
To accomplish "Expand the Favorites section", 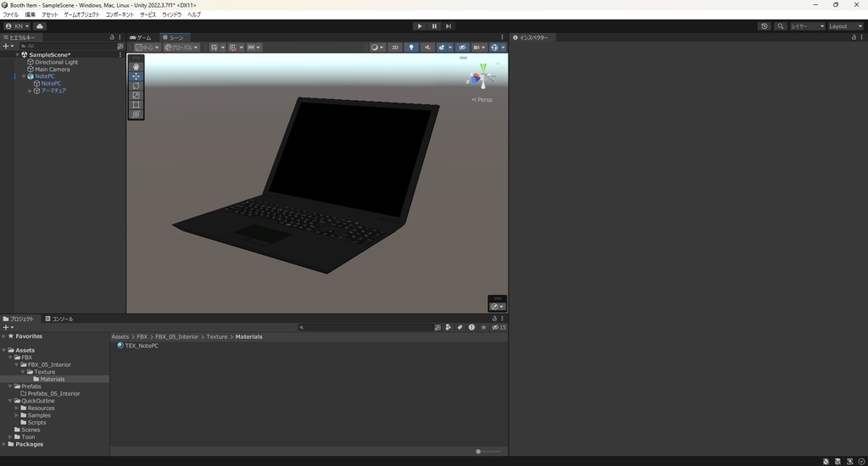I will pyautogui.click(x=4, y=336).
